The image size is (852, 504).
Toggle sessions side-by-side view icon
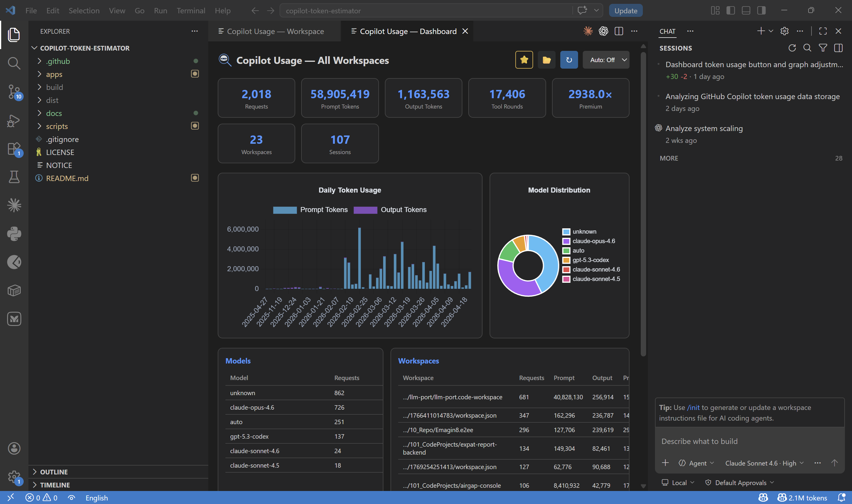pyautogui.click(x=838, y=48)
